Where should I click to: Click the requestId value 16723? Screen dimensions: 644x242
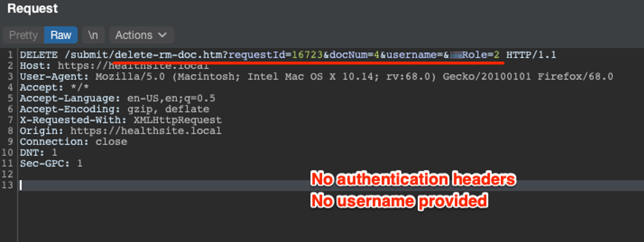click(307, 55)
